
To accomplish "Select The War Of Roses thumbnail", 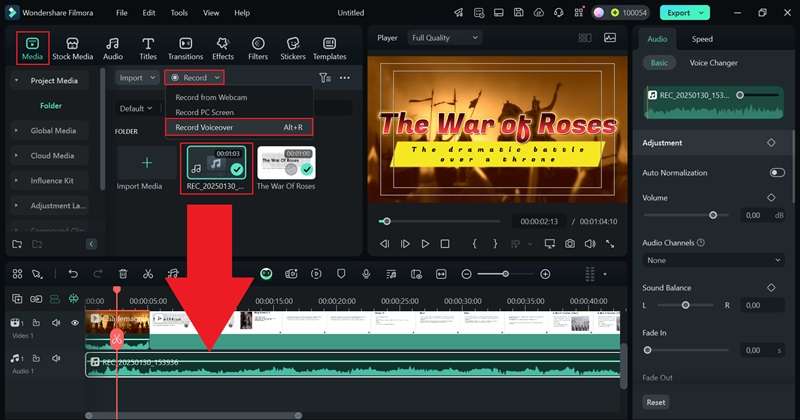I will [286, 163].
